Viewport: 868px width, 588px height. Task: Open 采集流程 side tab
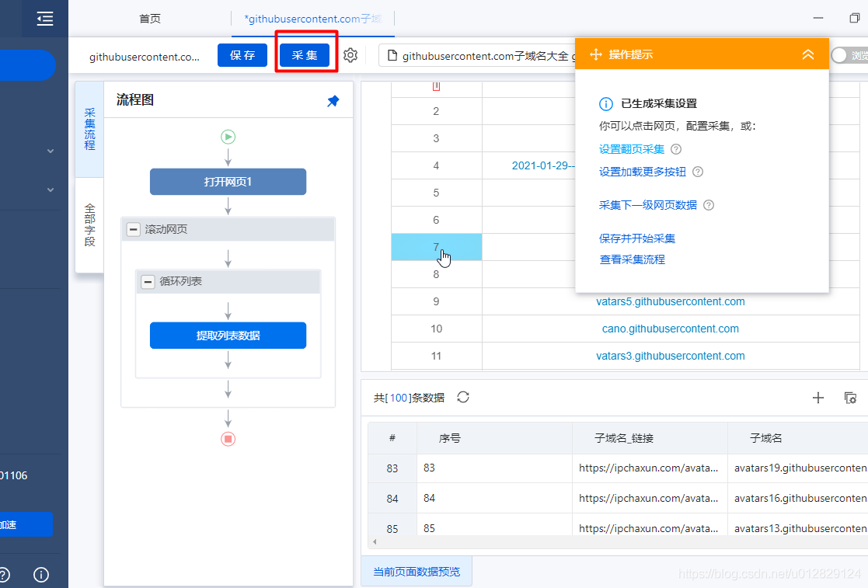click(89, 130)
